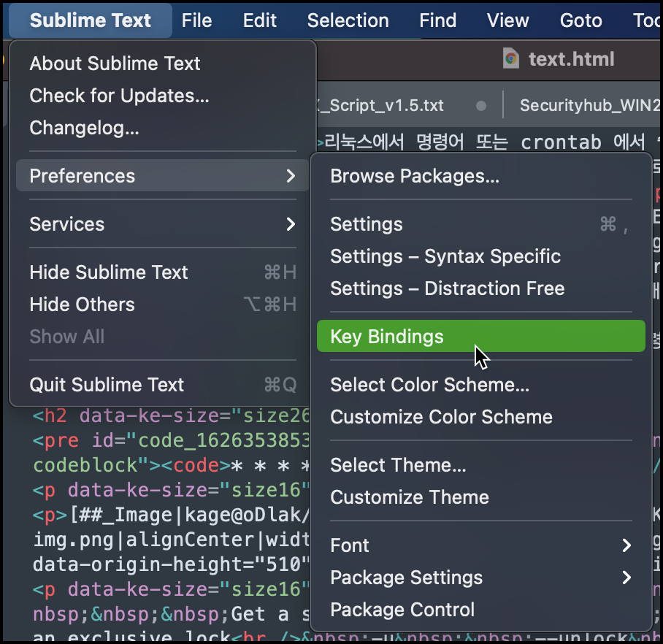Choose Hide Others
663x644 pixels.
click(162, 304)
